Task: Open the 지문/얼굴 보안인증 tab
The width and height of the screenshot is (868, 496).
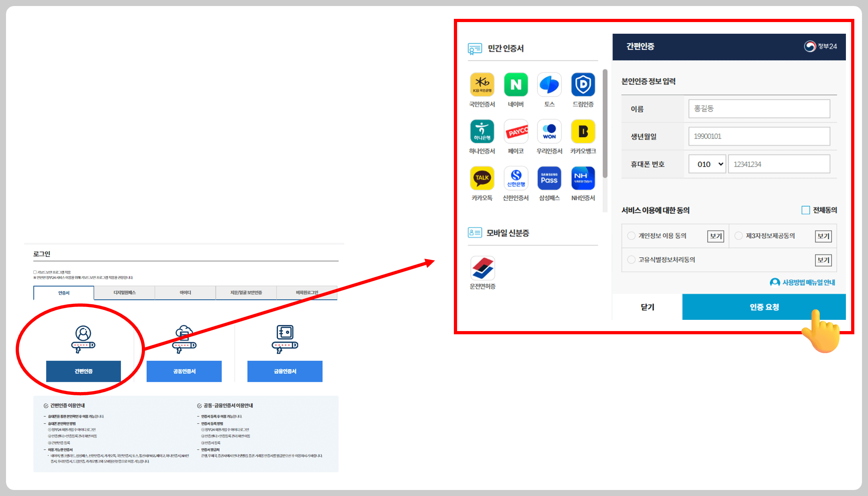Action: (246, 293)
